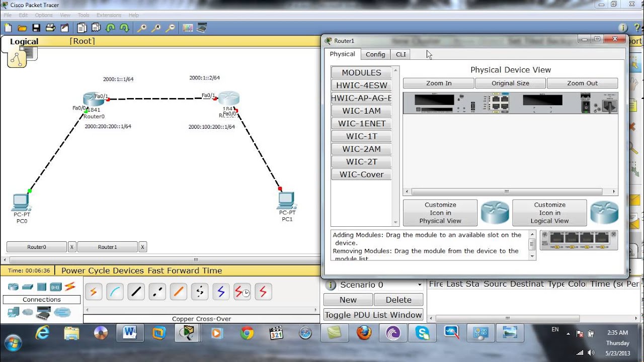The height and width of the screenshot is (362, 644).
Task: Open Microsoft Word from the taskbar
Action: point(130,333)
